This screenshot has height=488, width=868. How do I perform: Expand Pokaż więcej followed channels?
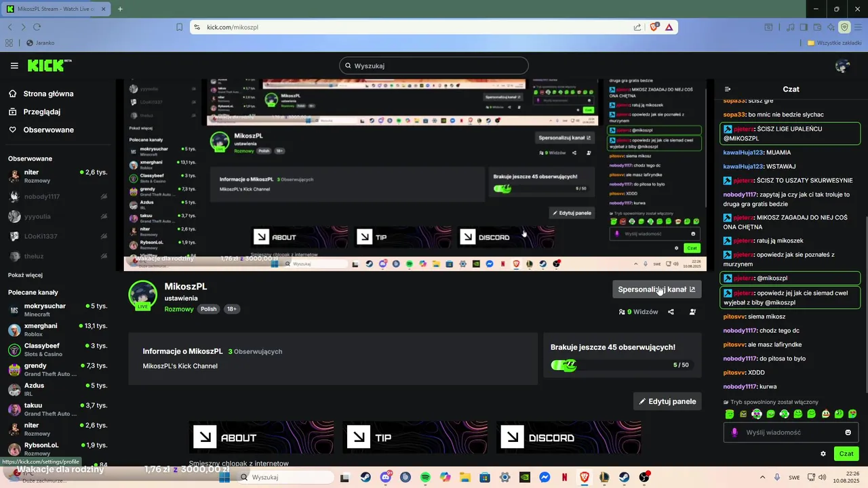tap(25, 275)
